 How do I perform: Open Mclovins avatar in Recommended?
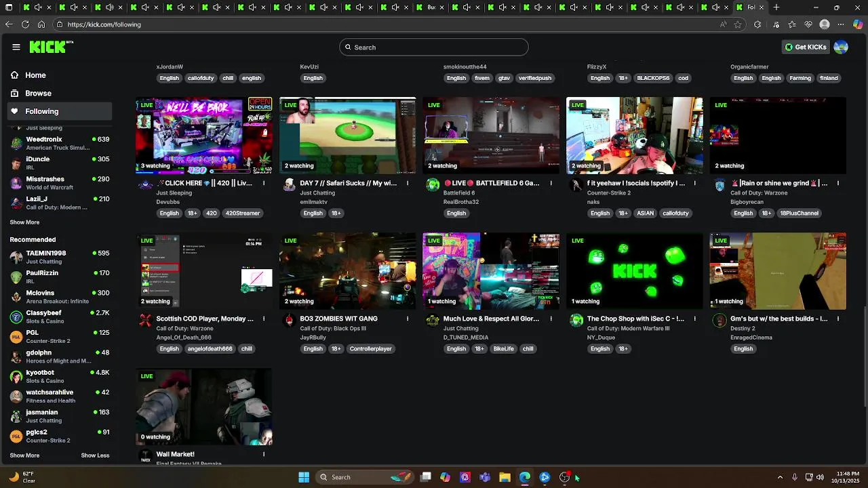16,297
